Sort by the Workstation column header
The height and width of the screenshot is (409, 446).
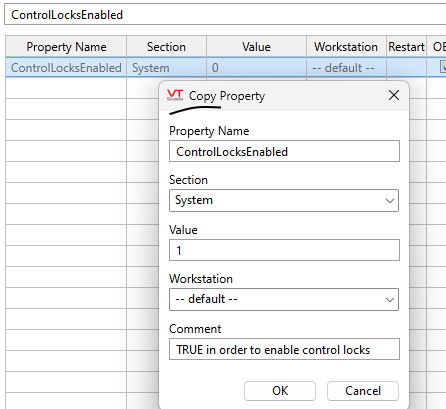[x=346, y=47]
